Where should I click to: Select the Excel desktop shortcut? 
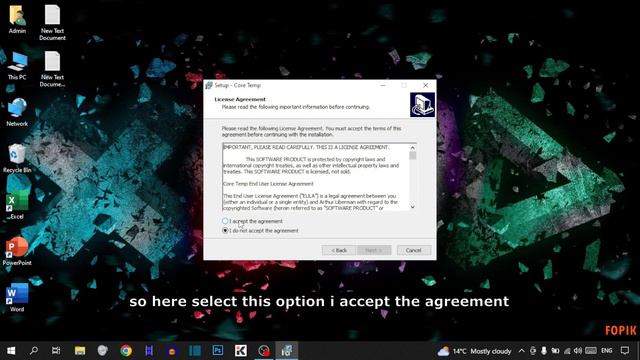point(17,205)
